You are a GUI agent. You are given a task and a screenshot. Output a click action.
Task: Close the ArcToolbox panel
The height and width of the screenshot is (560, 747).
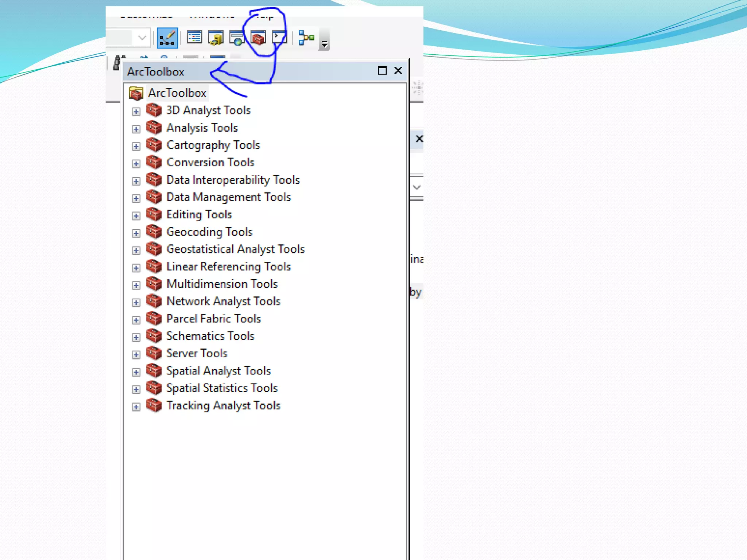[398, 70]
